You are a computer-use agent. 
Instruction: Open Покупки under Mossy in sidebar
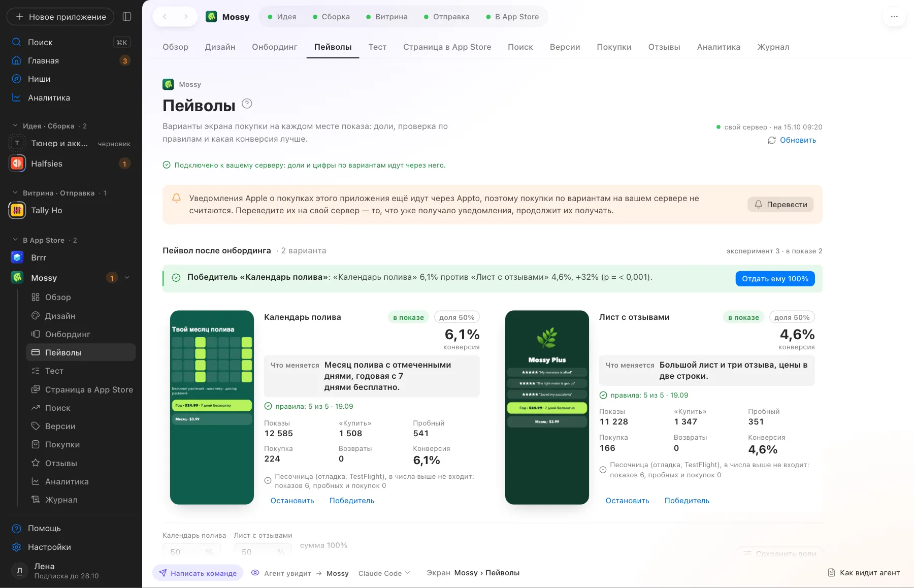(81, 444)
